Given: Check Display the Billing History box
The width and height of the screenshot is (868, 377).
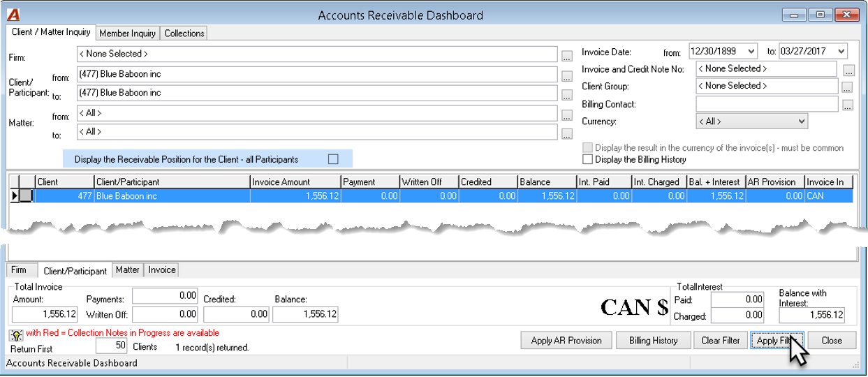Looking at the screenshot, I should click(587, 159).
